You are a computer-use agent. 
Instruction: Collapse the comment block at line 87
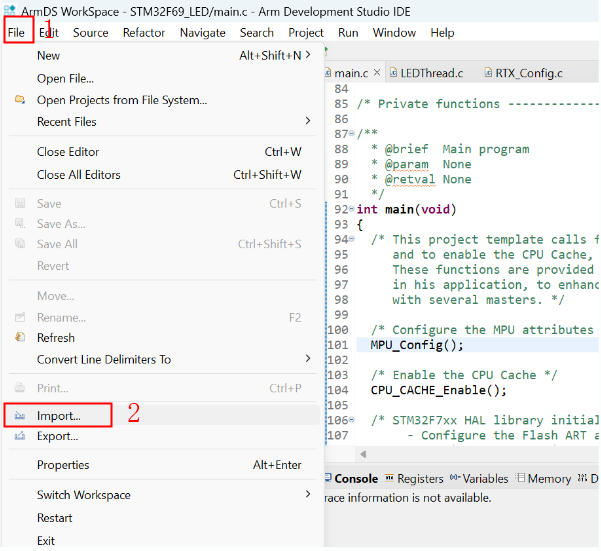click(353, 134)
